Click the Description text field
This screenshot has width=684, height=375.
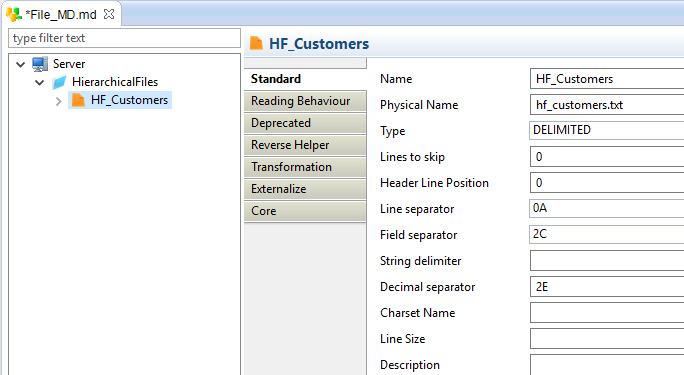[607, 365]
